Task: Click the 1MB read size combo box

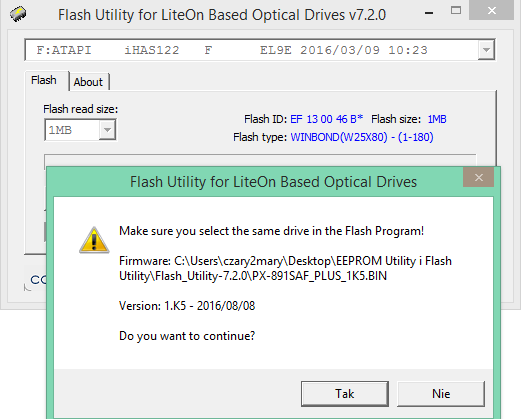Action: (80, 130)
